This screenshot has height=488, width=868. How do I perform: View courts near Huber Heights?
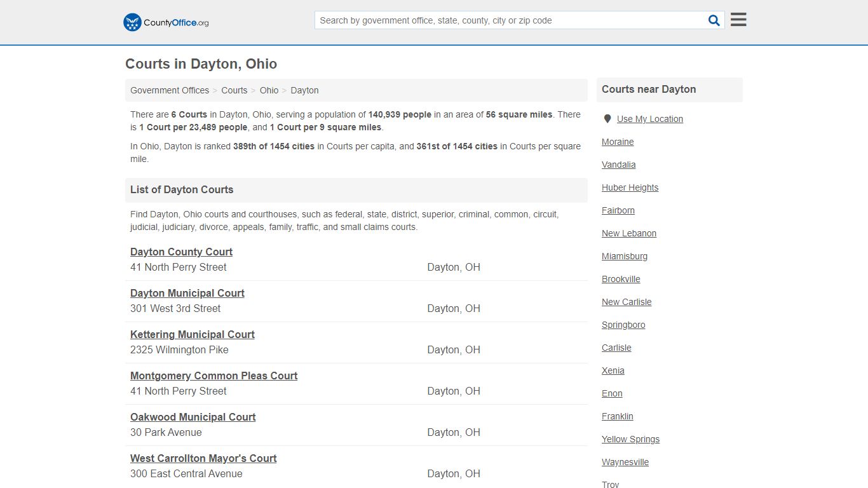[x=630, y=187]
